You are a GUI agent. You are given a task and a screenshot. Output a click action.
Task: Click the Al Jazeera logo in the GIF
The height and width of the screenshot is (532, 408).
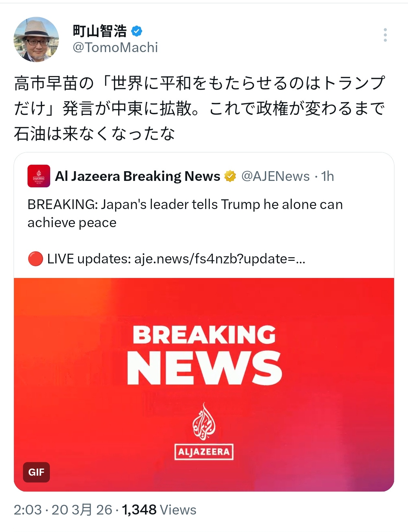[204, 431]
